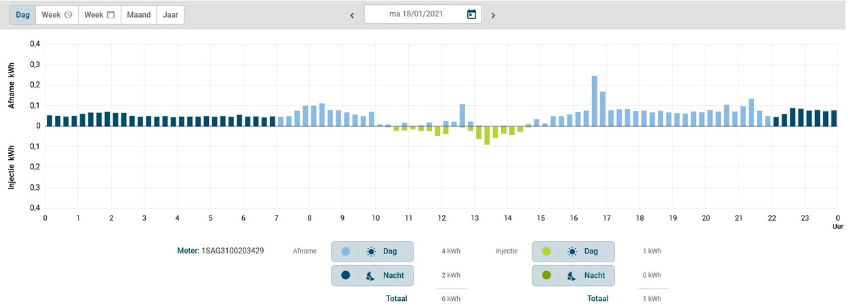Click meter number 1SAG3100203429
Image resolution: width=868 pixels, height=307 pixels.
point(233,251)
